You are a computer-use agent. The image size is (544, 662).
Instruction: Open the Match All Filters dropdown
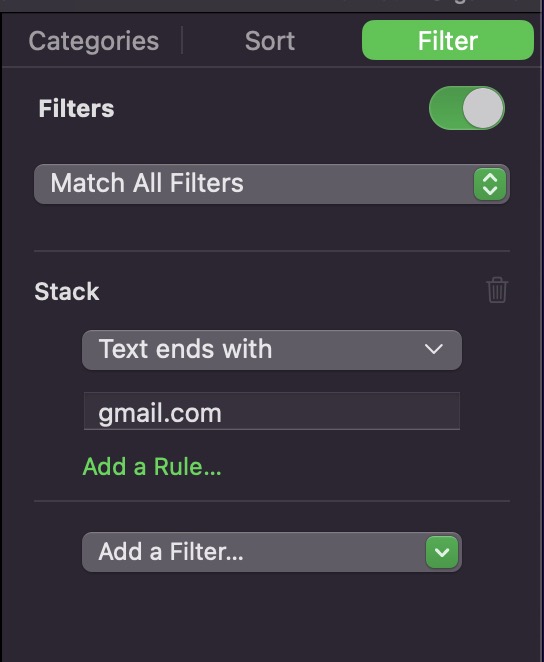tap(272, 184)
